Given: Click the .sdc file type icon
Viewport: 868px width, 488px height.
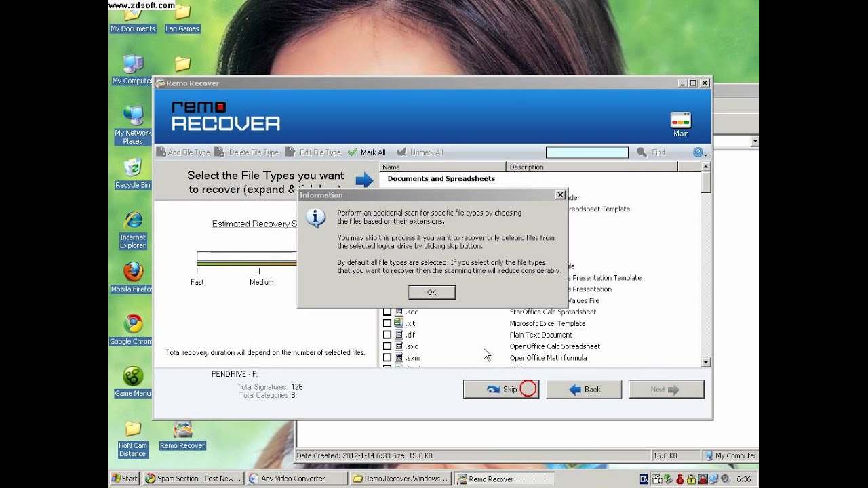Looking at the screenshot, I should pyautogui.click(x=399, y=312).
